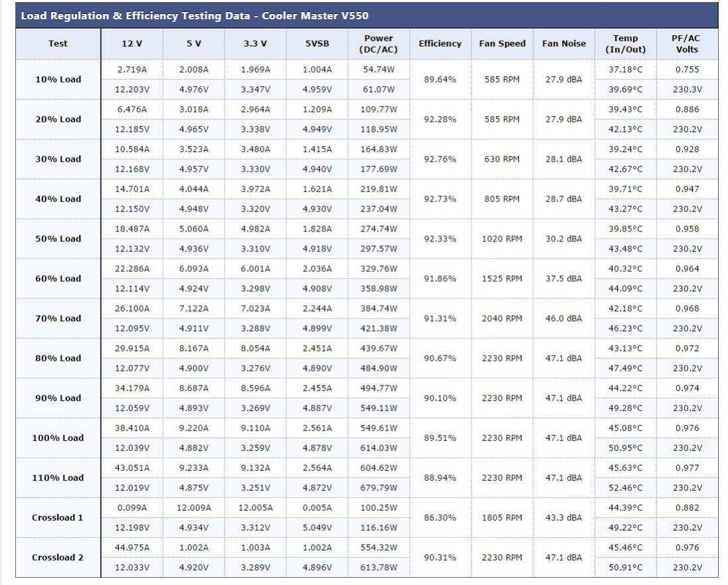Select the PF/AC Volts column header
Image resolution: width=728 pixels, height=585 pixels.
click(687, 44)
